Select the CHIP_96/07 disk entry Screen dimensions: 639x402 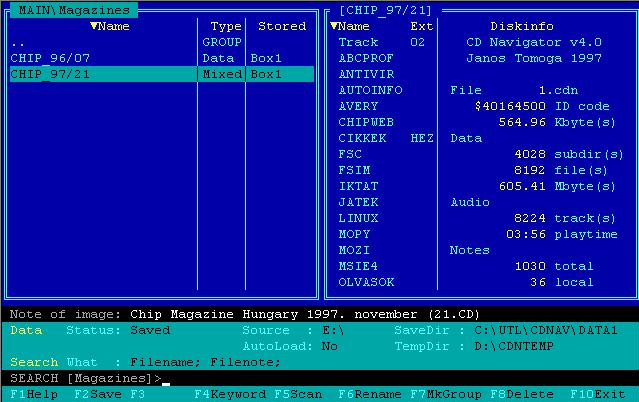pyautogui.click(x=162, y=58)
